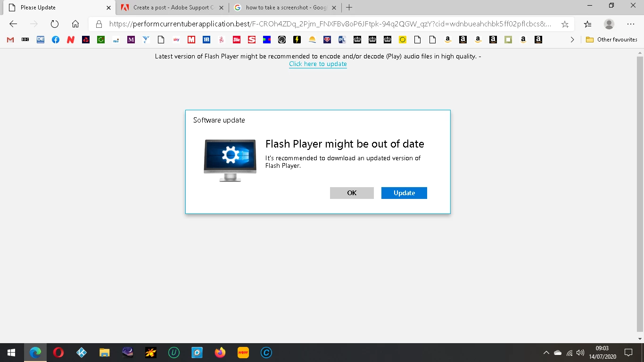The width and height of the screenshot is (644, 362).
Task: Show hidden system tray icons
Action: click(546, 353)
